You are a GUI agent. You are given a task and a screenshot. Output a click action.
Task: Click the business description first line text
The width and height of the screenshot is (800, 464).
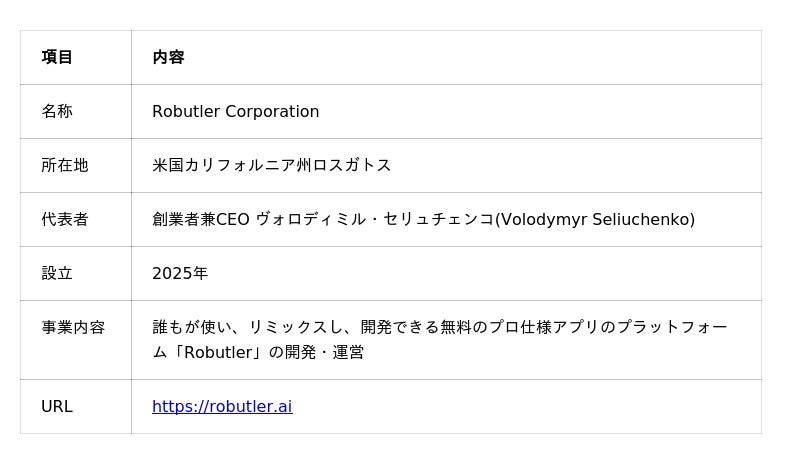pos(440,327)
